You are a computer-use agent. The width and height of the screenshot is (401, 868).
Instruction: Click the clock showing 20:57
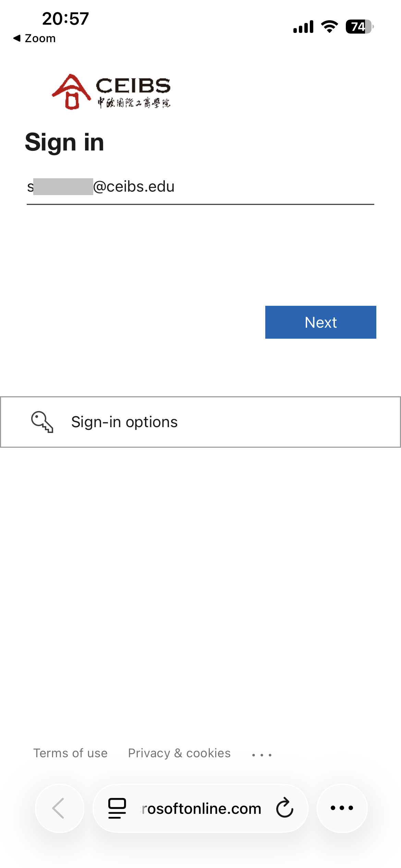pyautogui.click(x=65, y=19)
